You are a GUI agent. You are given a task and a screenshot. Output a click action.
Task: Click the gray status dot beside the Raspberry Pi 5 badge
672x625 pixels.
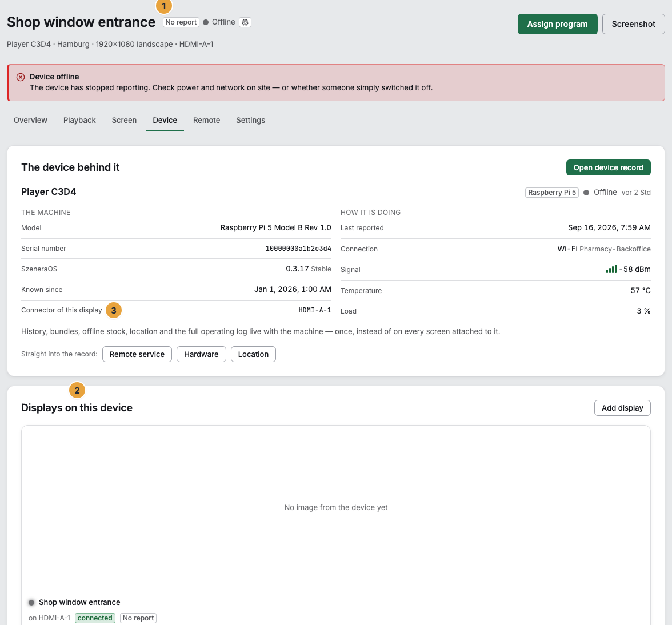[586, 193]
